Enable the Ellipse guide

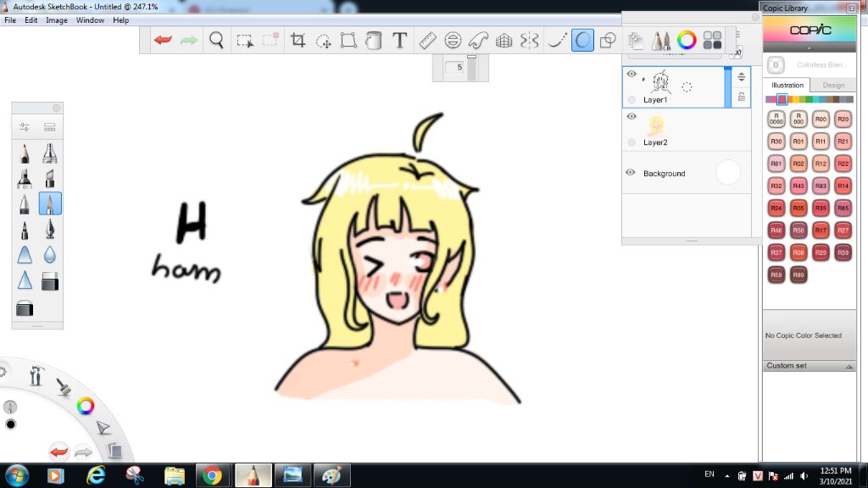tap(453, 41)
